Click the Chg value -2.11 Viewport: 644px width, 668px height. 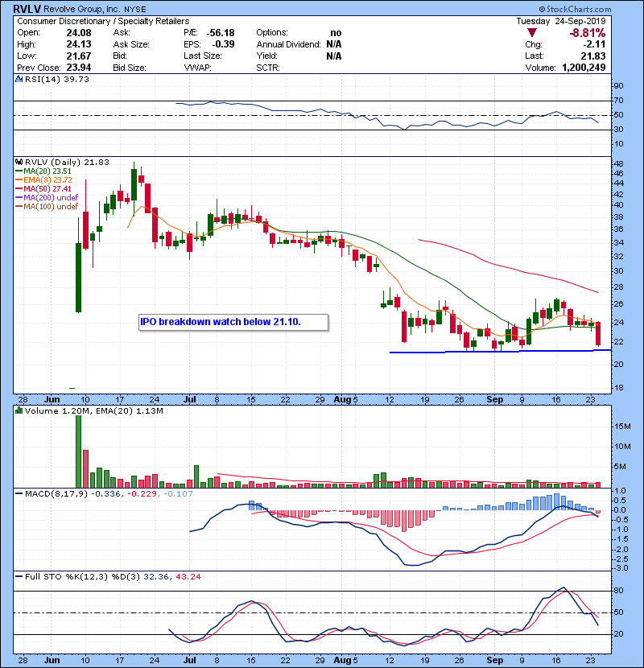[594, 44]
